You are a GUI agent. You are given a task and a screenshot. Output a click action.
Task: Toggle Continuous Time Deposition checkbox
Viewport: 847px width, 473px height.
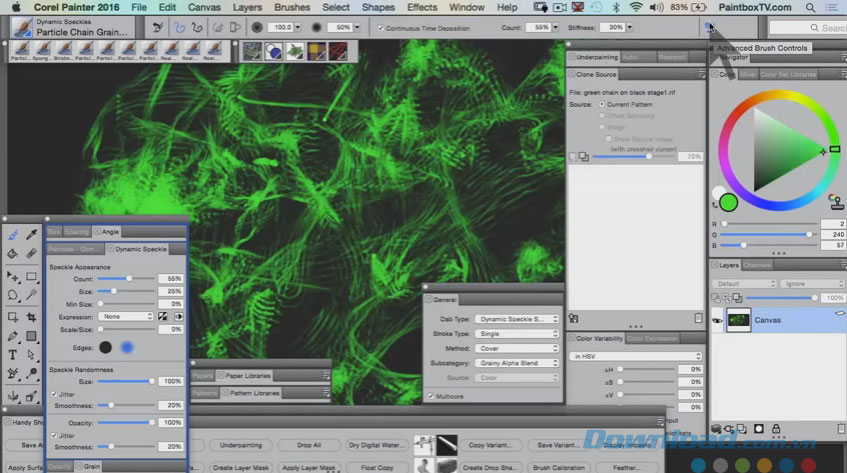pos(381,27)
